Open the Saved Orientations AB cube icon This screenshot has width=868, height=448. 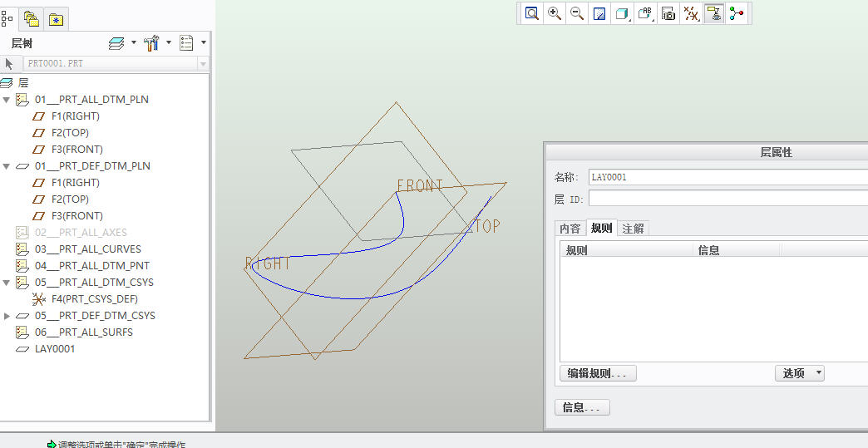pos(645,13)
